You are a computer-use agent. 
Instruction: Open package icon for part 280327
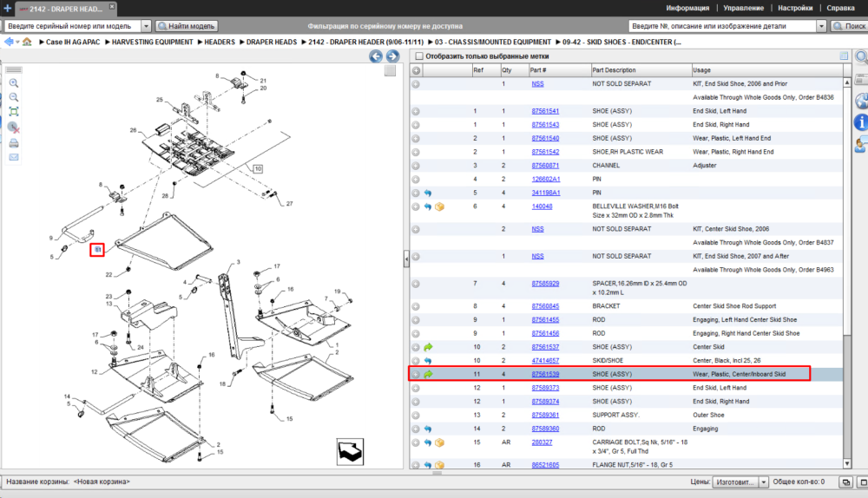pos(439,442)
